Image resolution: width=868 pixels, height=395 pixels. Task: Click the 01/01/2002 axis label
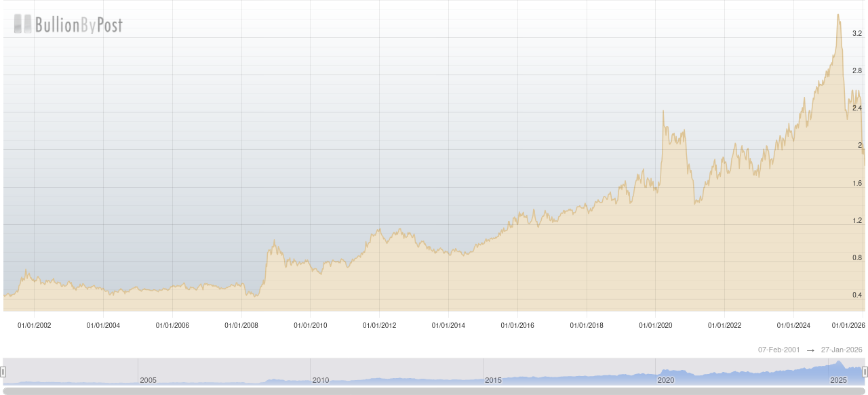(34, 325)
